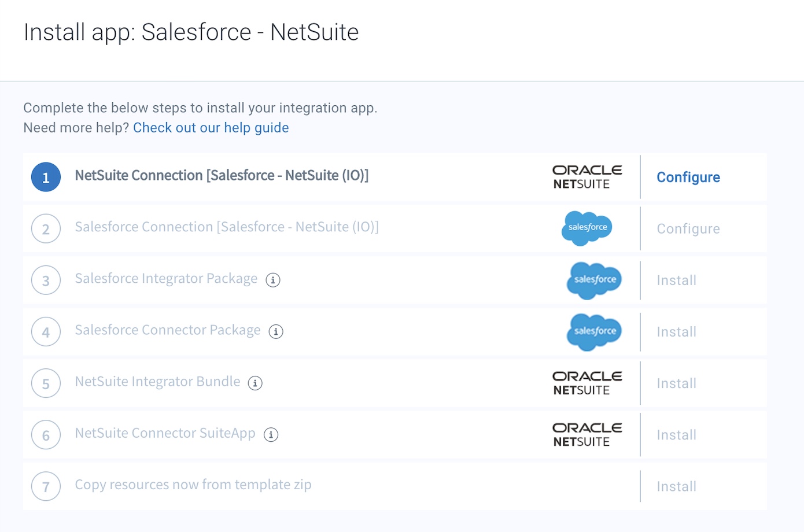The width and height of the screenshot is (804, 532).
Task: Open the info icon beside NetSuite Integrator Bundle
Action: (x=255, y=383)
